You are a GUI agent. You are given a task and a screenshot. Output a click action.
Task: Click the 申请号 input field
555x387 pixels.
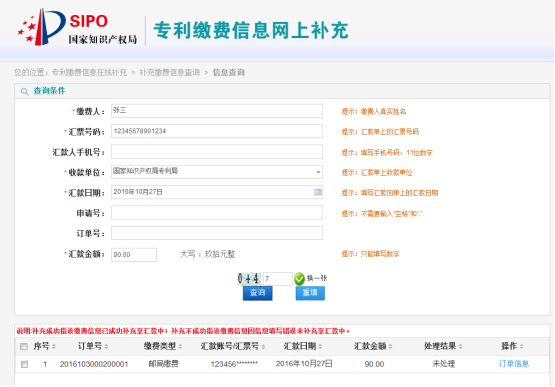217,213
